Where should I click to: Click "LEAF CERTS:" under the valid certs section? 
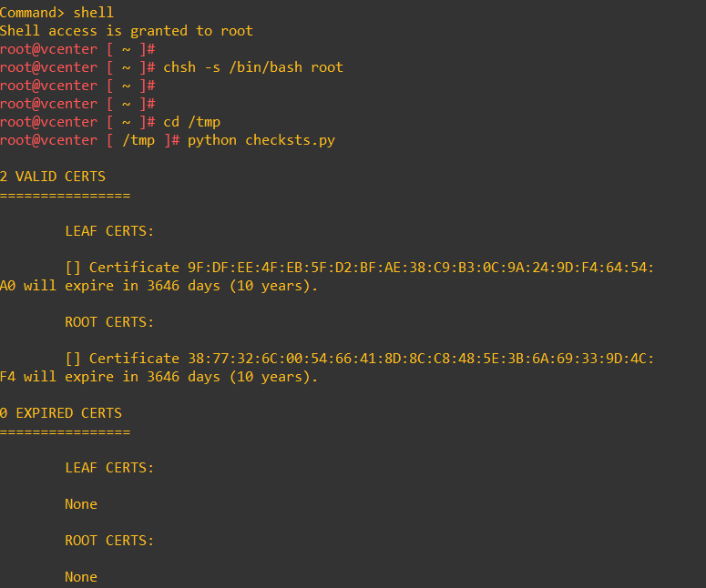[109, 231]
